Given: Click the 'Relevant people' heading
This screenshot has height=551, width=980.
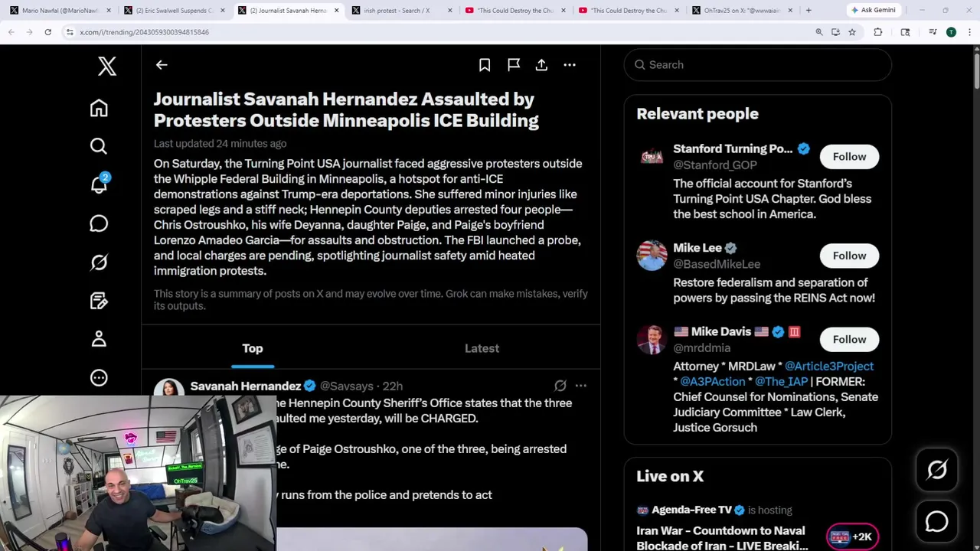Looking at the screenshot, I should click(697, 114).
